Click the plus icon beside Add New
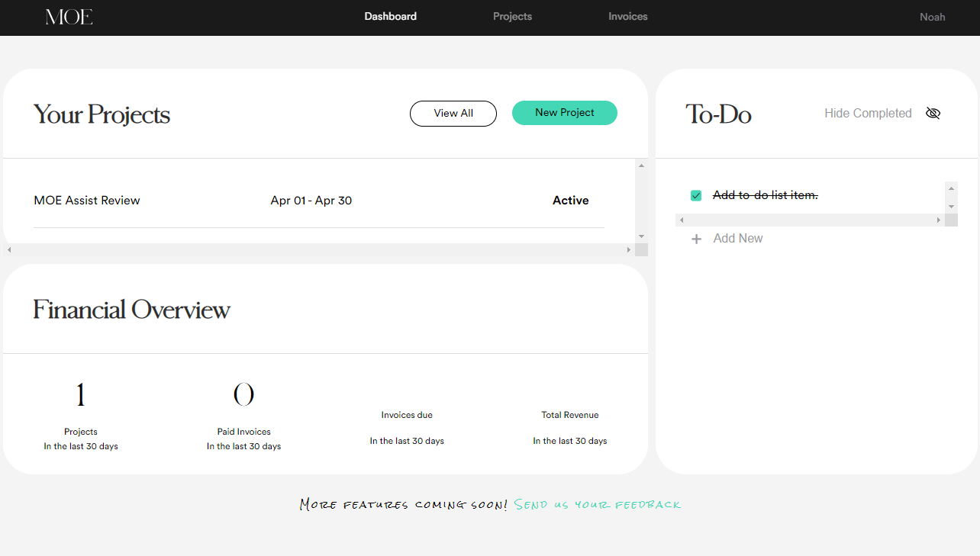 tap(696, 239)
